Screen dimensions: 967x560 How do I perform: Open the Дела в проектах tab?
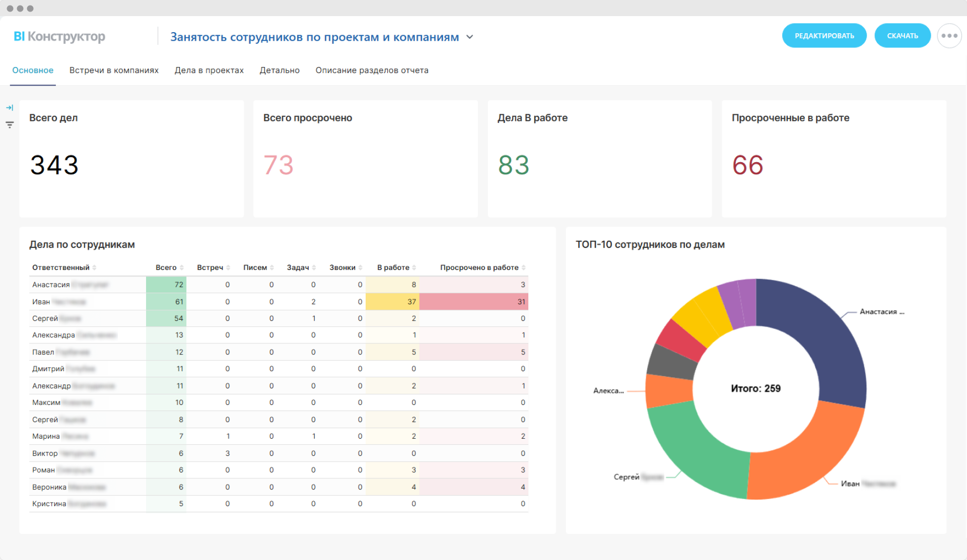click(209, 71)
